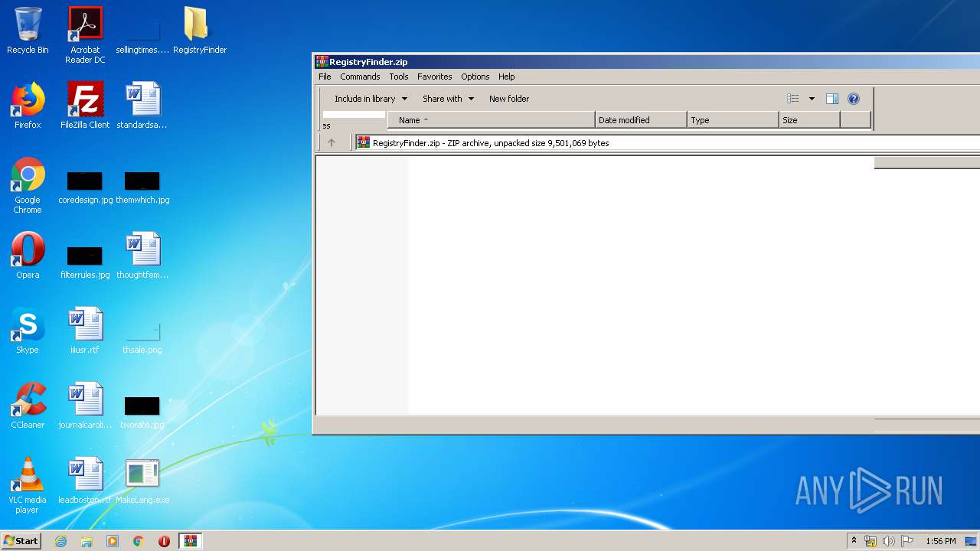Launch VLC media player shortcut
Screen dimensions: 980x551
(28, 486)
